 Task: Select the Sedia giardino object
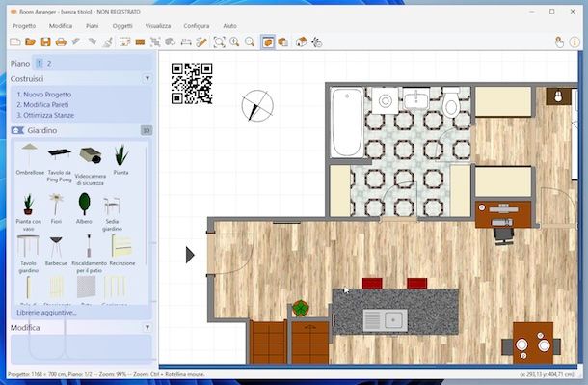tap(112, 212)
